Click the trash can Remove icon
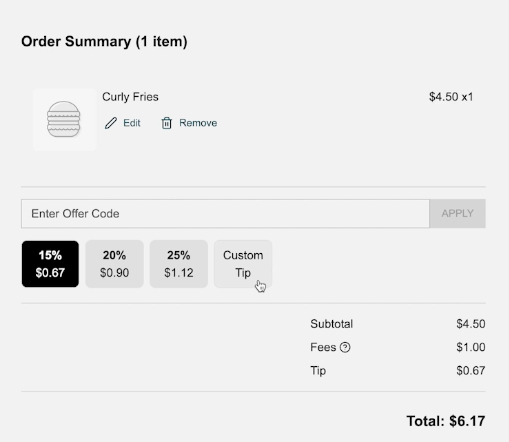The width and height of the screenshot is (509, 442). (x=167, y=123)
